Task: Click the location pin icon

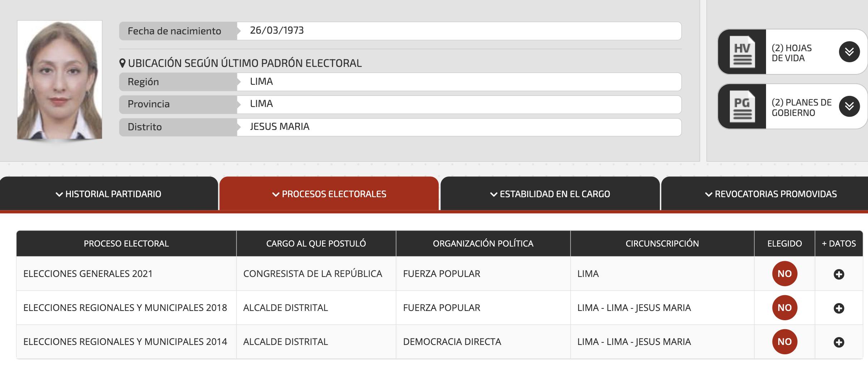Action: click(122, 63)
